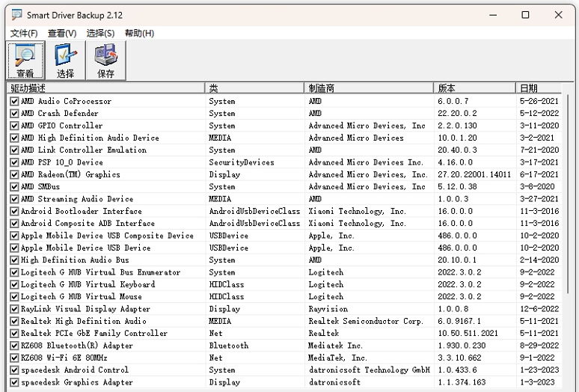This screenshot has width=579, height=392.
Task: Click the 'RZ608 Wi-Fi 6E 80MHz' description text
Action: point(64,358)
